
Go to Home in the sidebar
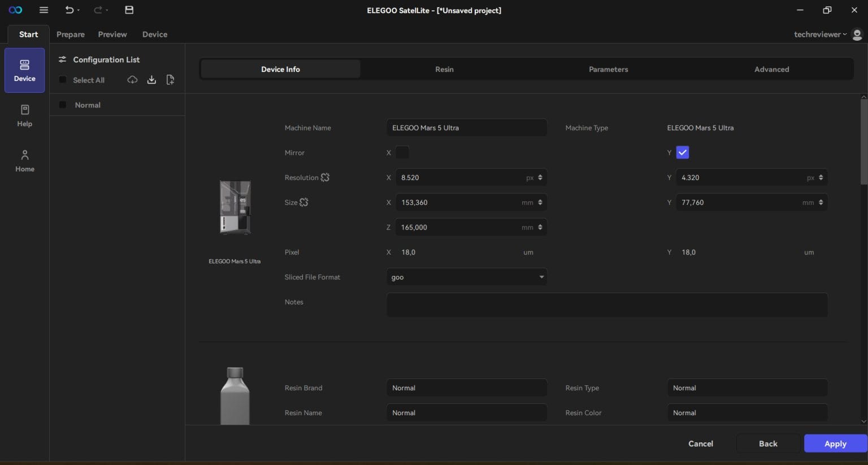point(24,161)
